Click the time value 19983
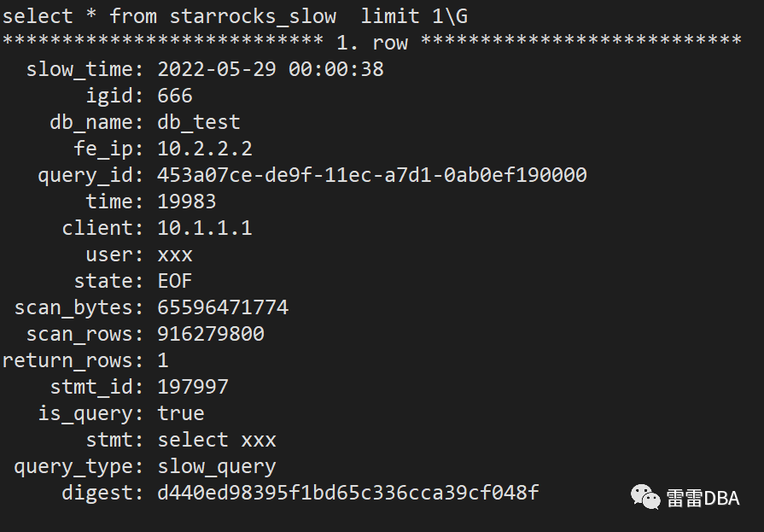 click(187, 202)
